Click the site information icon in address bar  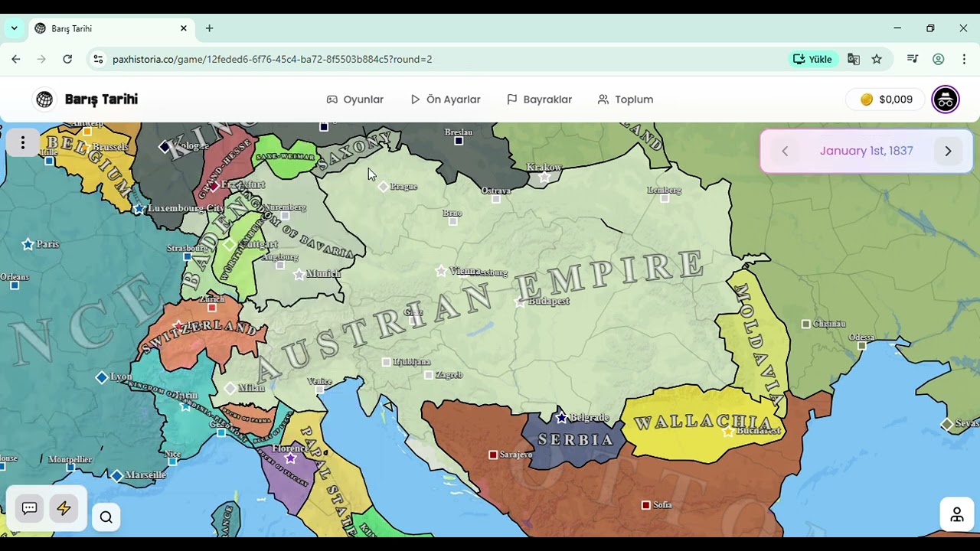(97, 59)
